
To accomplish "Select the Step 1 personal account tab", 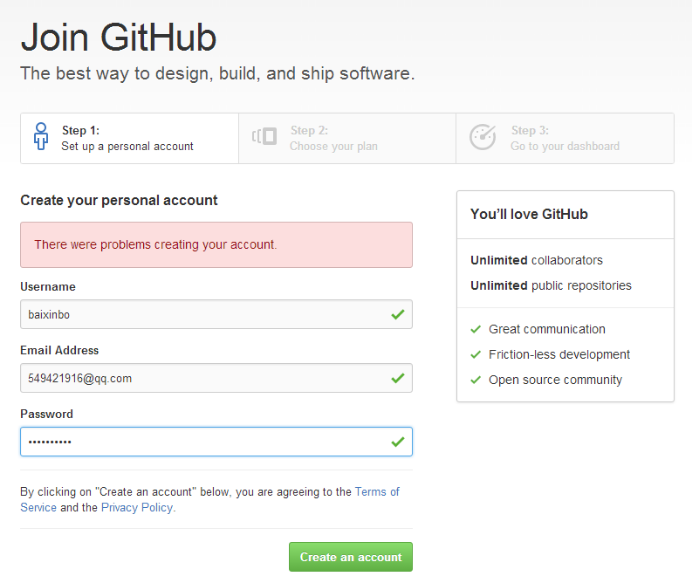I will [x=129, y=139].
